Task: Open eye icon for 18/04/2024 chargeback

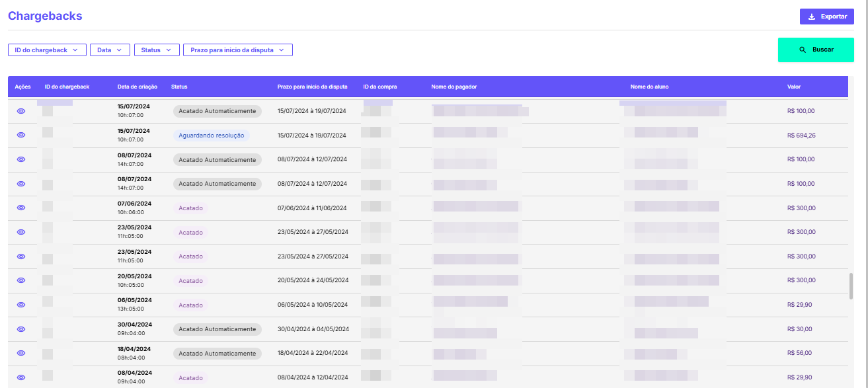Action: (x=21, y=353)
